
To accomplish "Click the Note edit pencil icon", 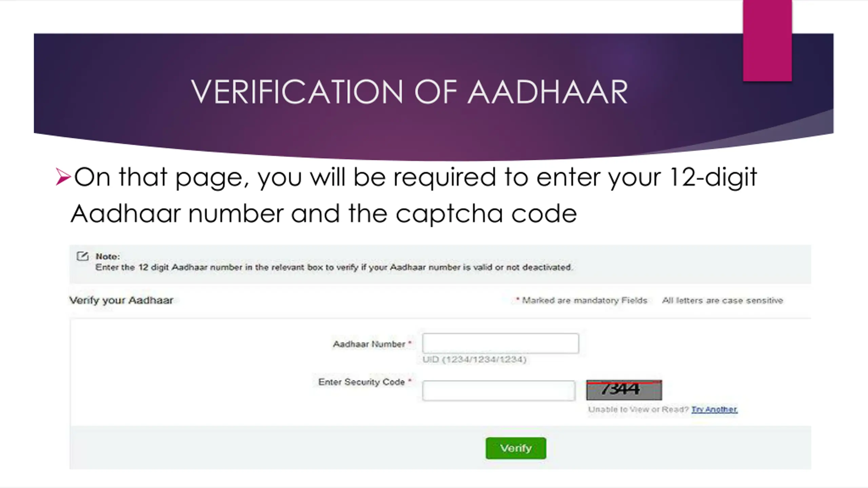I will point(82,256).
